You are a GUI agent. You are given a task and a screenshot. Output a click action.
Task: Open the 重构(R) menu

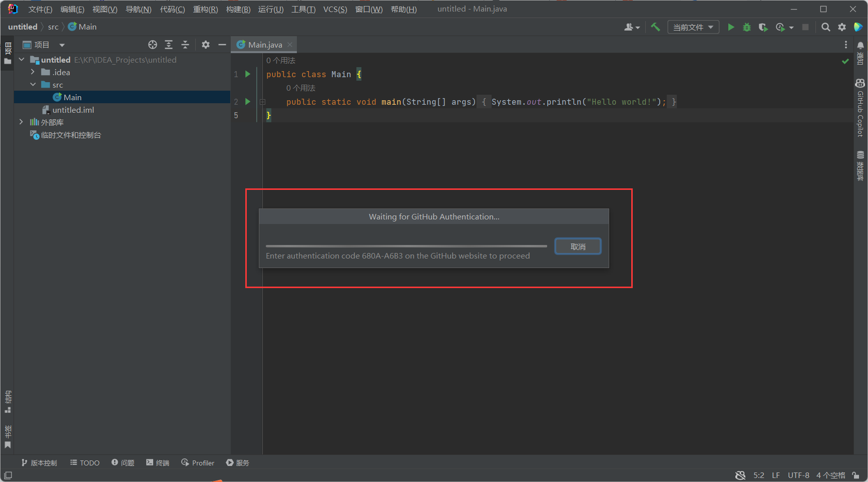pos(205,9)
